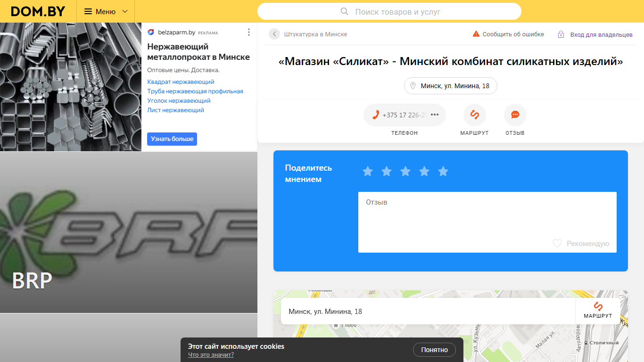Open Лист нержавеющий link
Image resolution: width=644 pixels, height=362 pixels.
(175, 110)
